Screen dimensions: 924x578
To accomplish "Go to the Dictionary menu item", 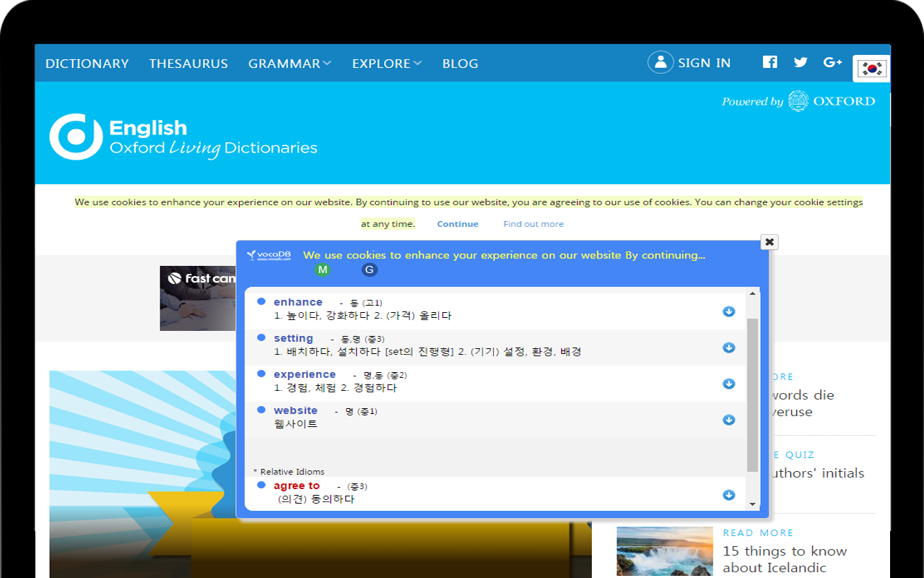I will (87, 64).
